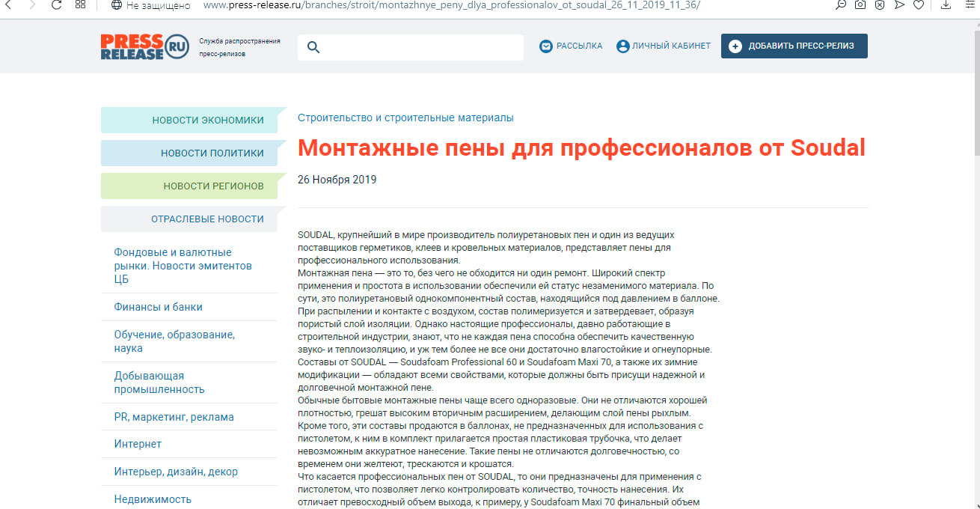Open the Недвижимость category
This screenshot has height=509, width=980.
pyautogui.click(x=153, y=499)
